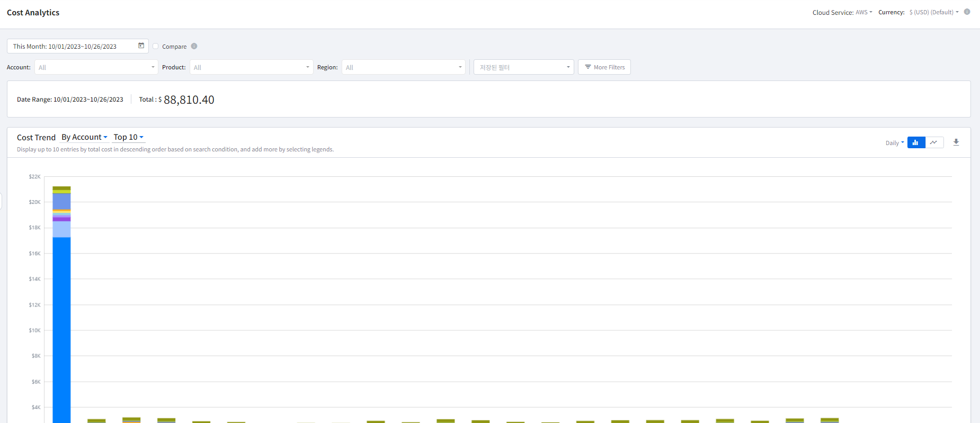
Task: Change Currency from $ (USD) default
Action: pyautogui.click(x=933, y=12)
